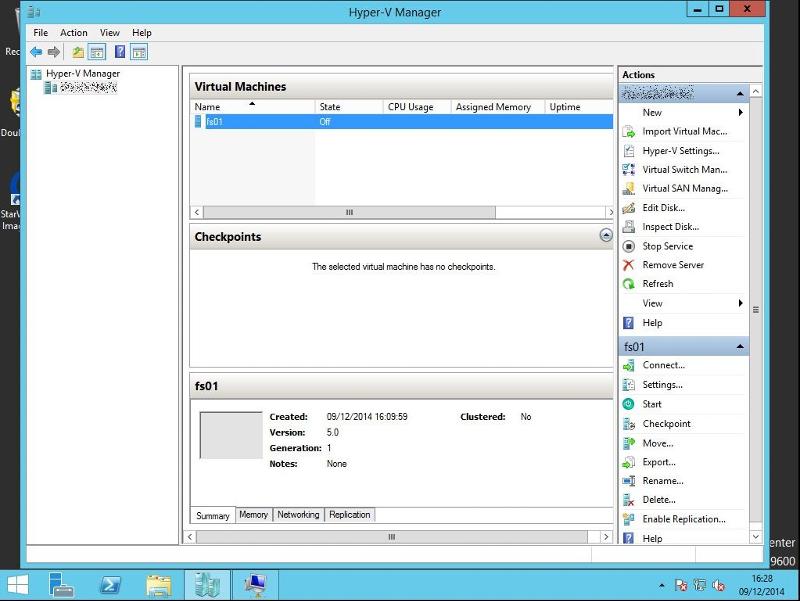Switch to the Replication tab

click(349, 515)
